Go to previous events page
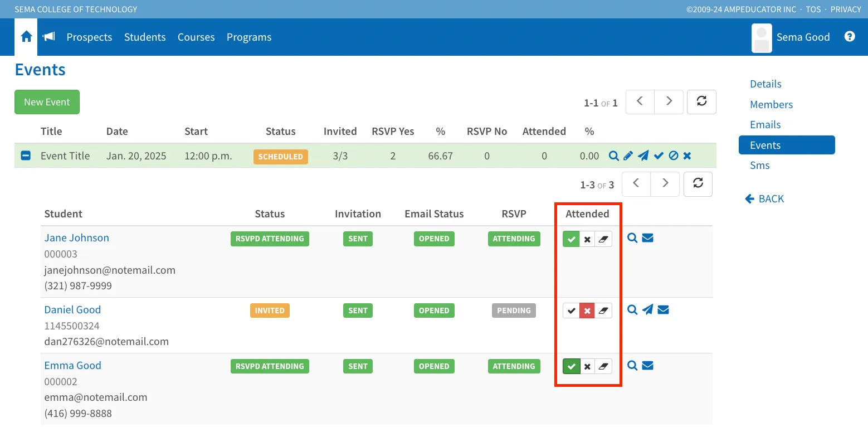This screenshot has width=868, height=427. (640, 102)
